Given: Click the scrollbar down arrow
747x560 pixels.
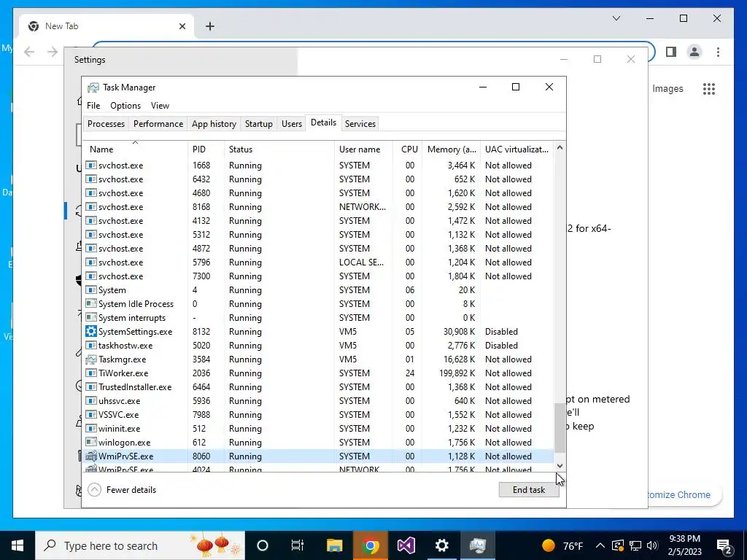Looking at the screenshot, I should [560, 466].
